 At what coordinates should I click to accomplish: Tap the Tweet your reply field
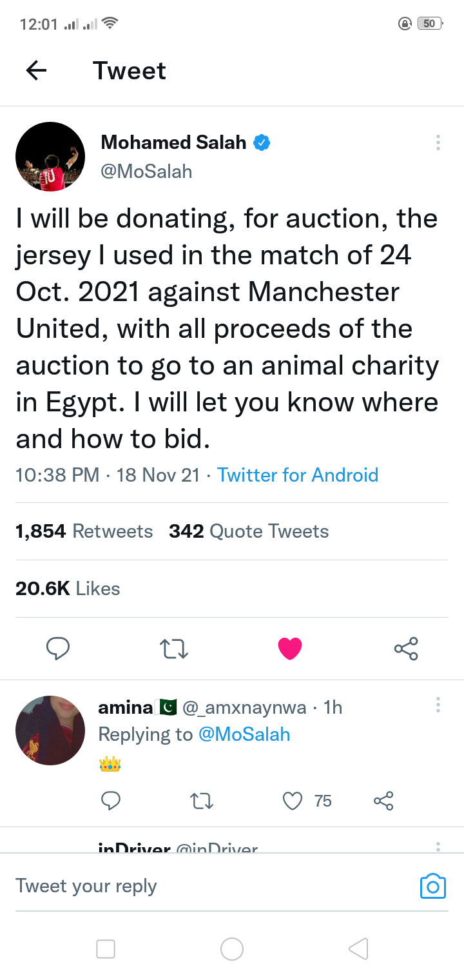pyautogui.click(x=193, y=886)
